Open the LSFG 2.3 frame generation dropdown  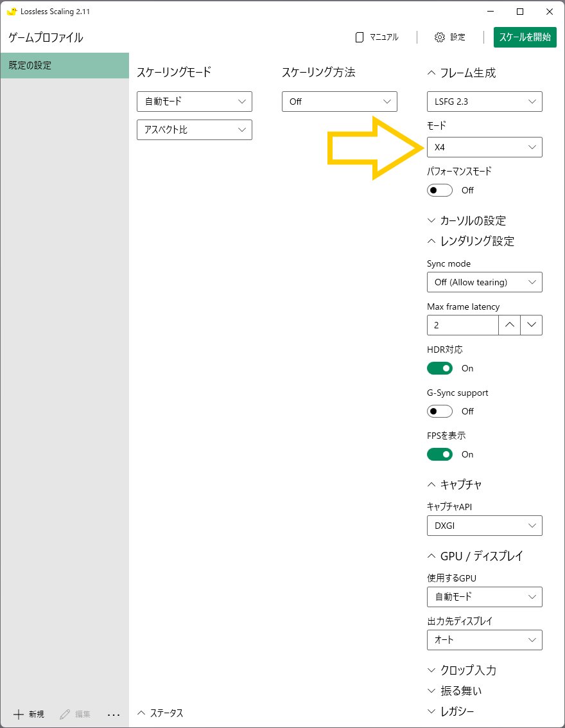point(484,102)
